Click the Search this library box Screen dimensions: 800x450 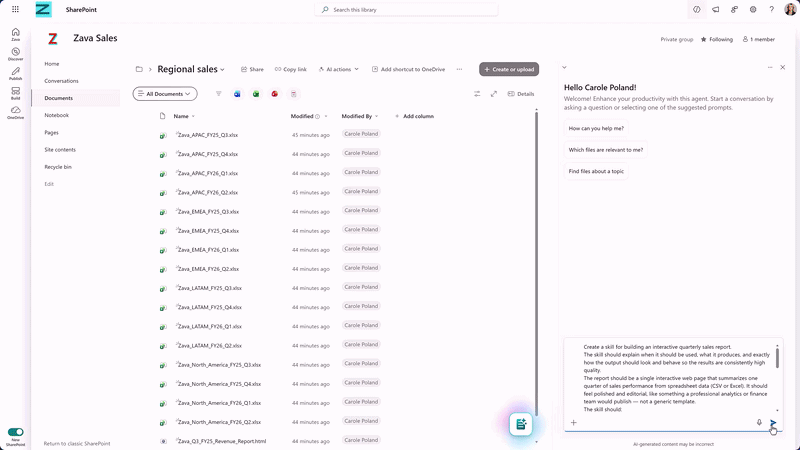[406, 10]
